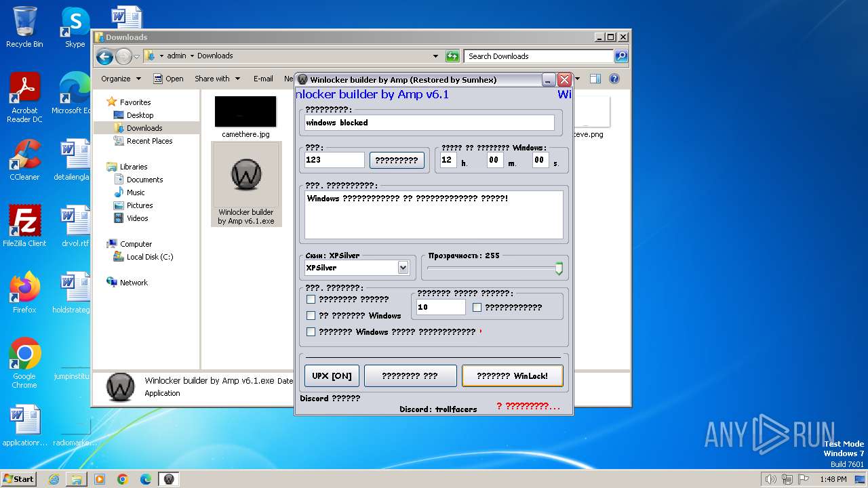Tick the checkbox next to the 10 field
This screenshot has width=868, height=488.
coord(477,307)
